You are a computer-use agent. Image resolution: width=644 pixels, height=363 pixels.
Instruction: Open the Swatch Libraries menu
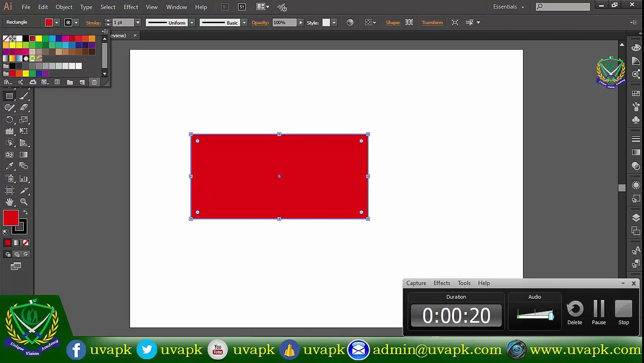(x=8, y=82)
